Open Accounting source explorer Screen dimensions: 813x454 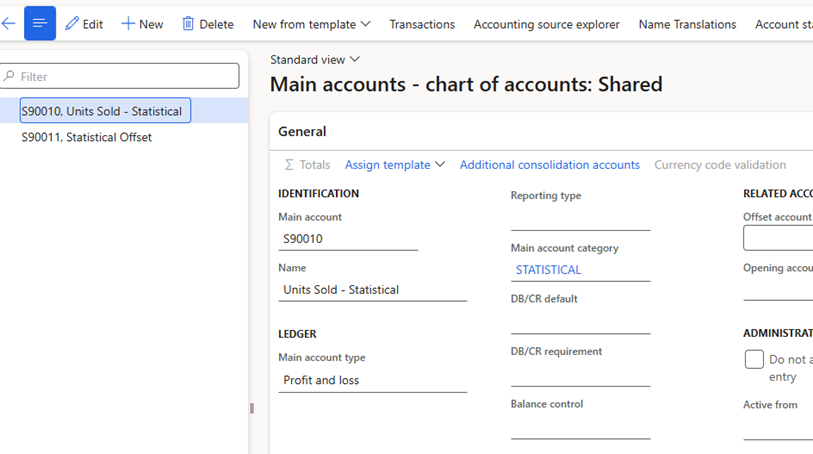(x=546, y=24)
